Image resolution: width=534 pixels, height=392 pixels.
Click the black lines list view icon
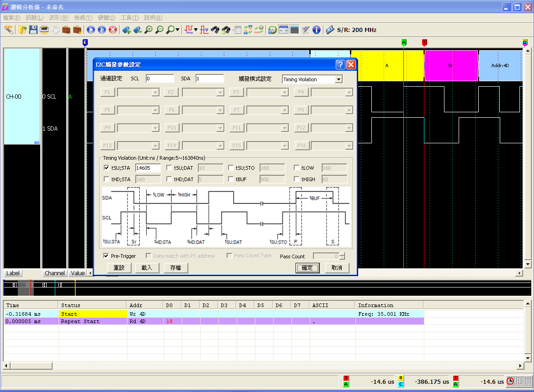point(294,30)
